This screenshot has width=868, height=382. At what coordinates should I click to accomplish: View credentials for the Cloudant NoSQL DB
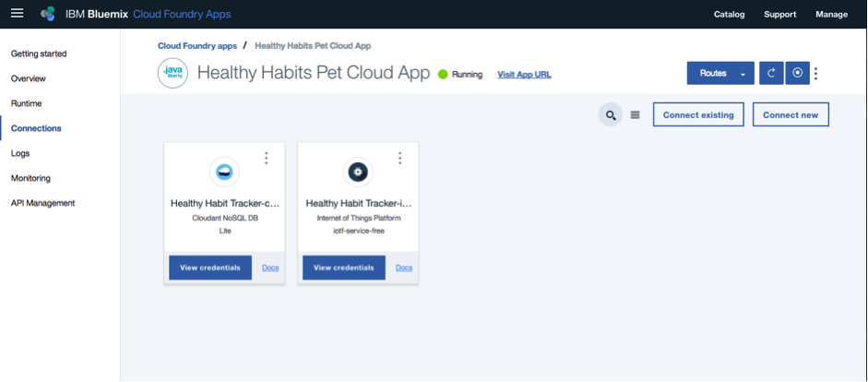click(210, 268)
